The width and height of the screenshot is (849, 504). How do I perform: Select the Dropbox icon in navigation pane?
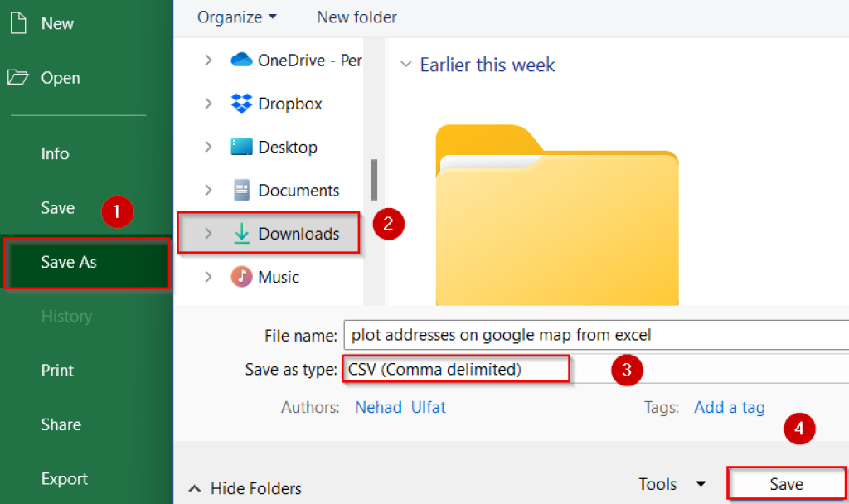[240, 103]
